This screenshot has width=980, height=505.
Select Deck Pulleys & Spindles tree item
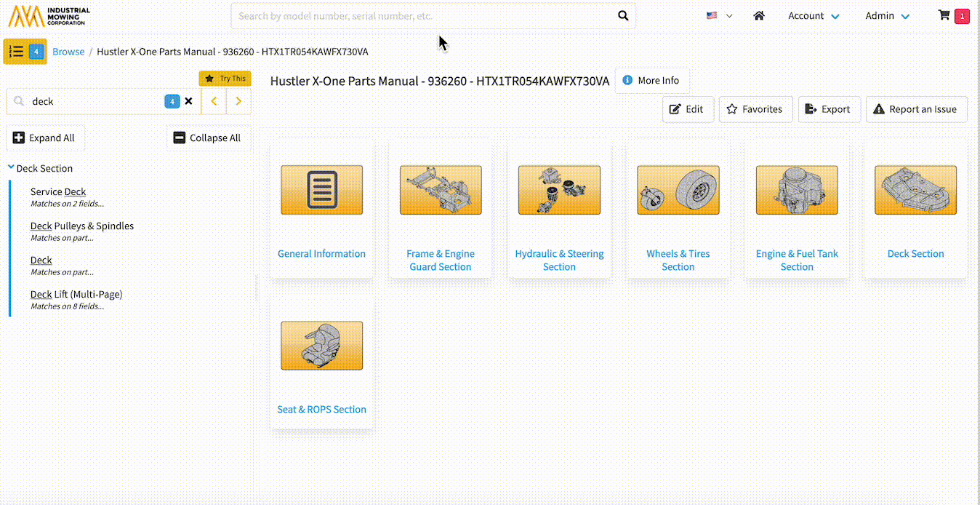82,226
